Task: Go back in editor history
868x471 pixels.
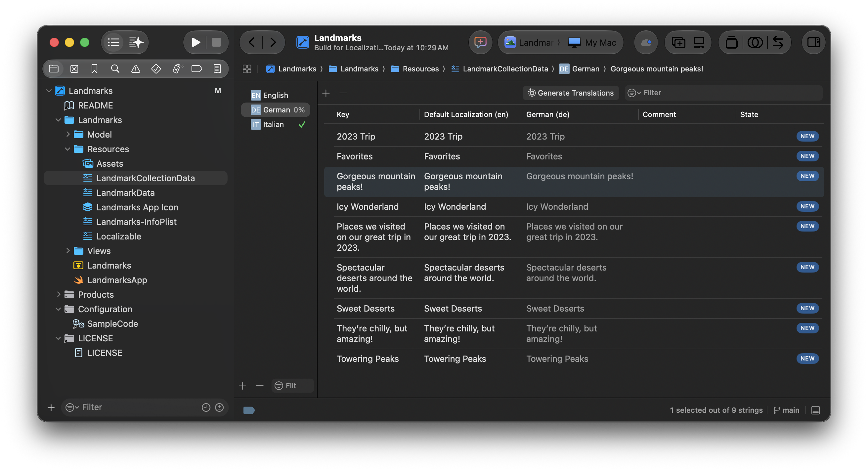Action: pos(251,42)
